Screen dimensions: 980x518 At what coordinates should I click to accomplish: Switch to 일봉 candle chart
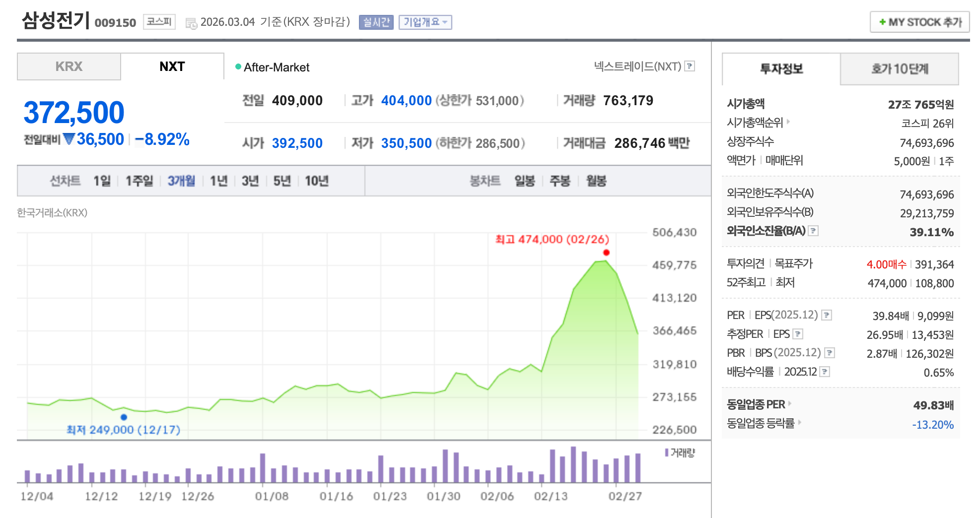click(525, 181)
